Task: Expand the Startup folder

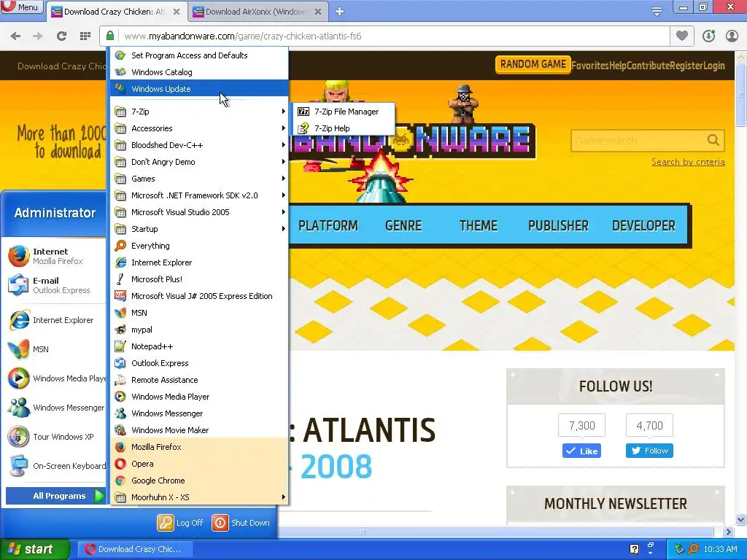Action: point(199,228)
